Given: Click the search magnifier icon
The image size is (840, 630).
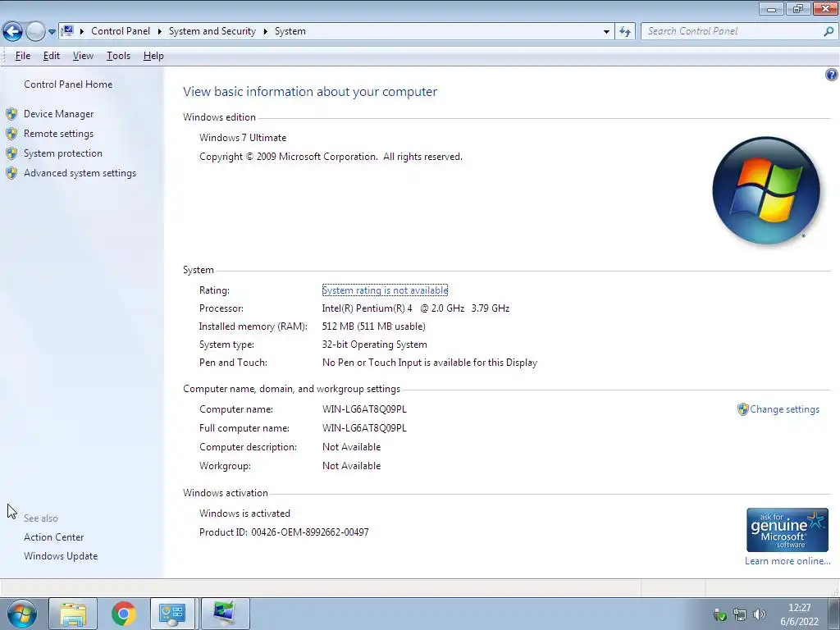Looking at the screenshot, I should pyautogui.click(x=829, y=32).
